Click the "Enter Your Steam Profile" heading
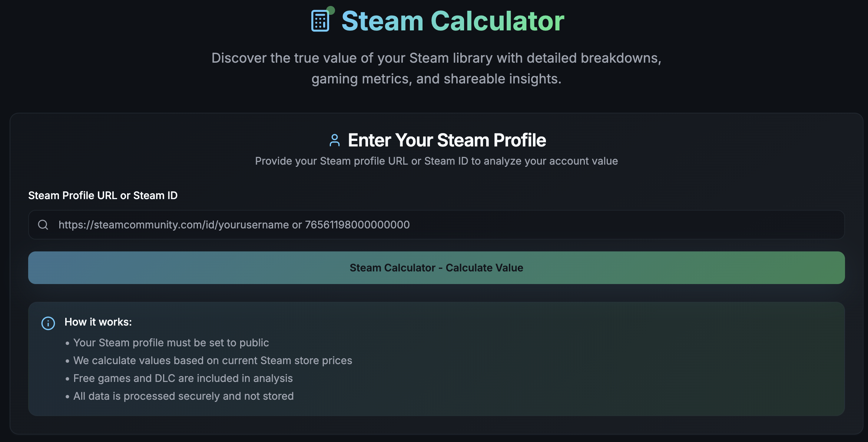This screenshot has width=868, height=442. [x=447, y=140]
